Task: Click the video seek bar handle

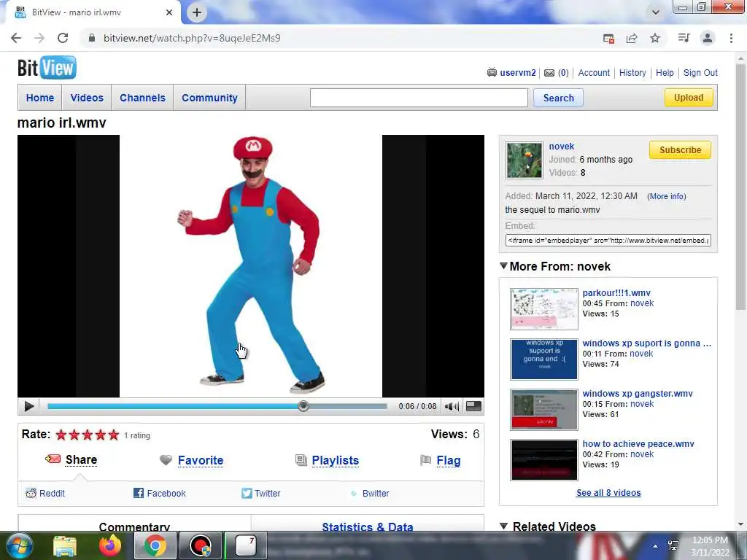Action: 303,406
